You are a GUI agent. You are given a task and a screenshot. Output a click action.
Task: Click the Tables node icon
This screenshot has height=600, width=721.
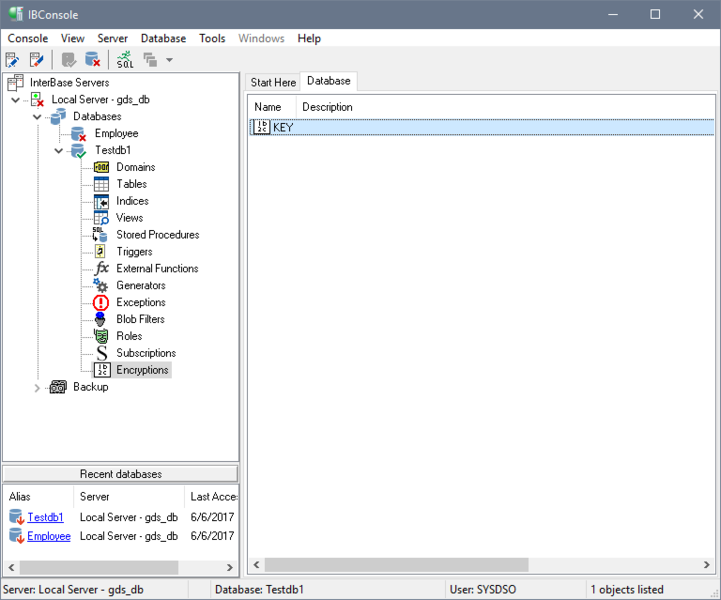tap(101, 184)
